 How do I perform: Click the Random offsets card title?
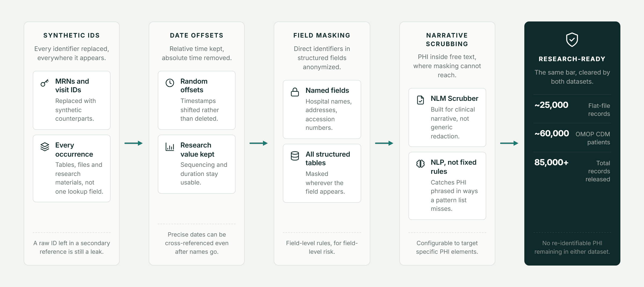point(194,86)
